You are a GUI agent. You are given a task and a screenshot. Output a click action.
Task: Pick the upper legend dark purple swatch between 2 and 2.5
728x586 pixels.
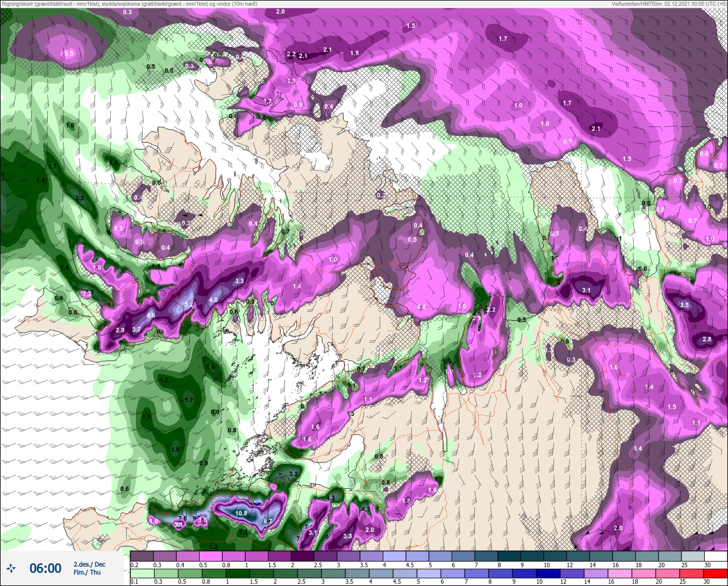[303, 556]
